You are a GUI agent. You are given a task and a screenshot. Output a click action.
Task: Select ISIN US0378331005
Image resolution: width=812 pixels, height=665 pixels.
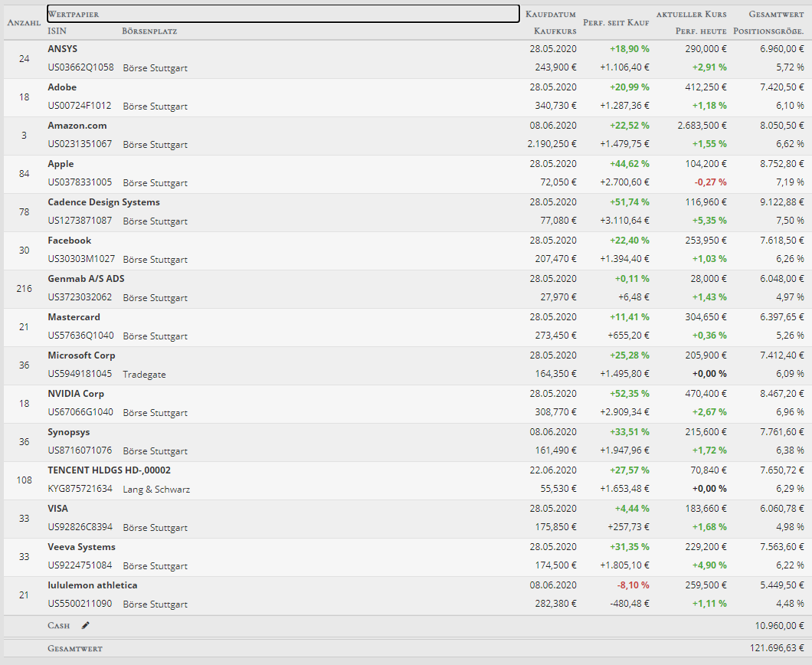point(80,182)
